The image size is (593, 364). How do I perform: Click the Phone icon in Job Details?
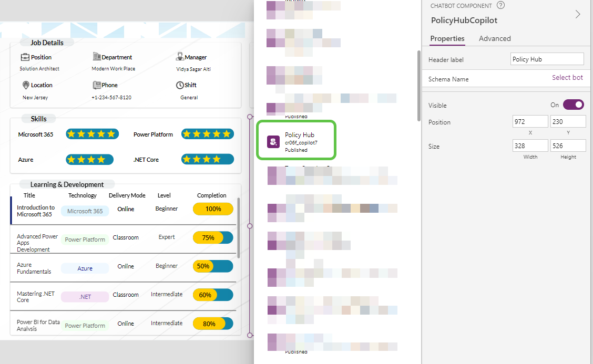coord(97,85)
